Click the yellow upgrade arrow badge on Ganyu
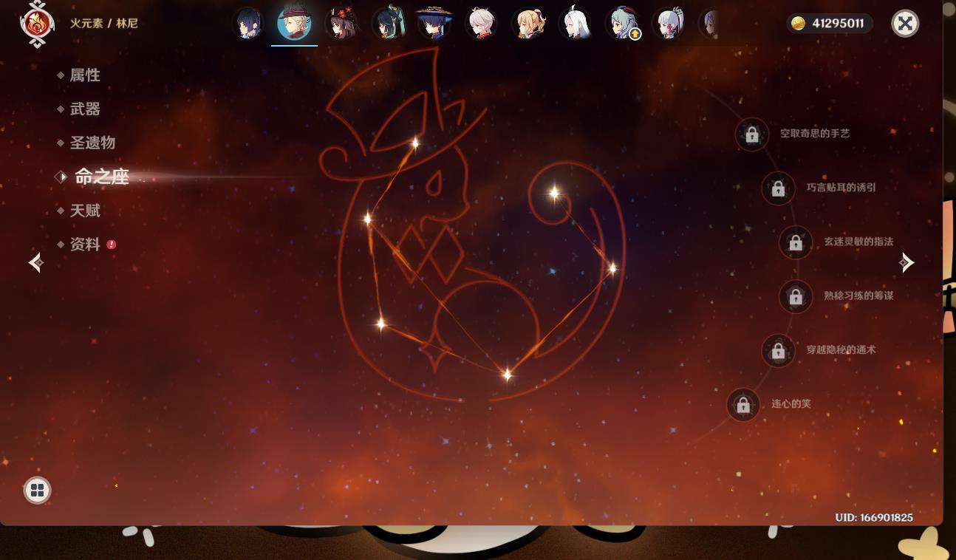Screen dimensions: 956x560 635,35
